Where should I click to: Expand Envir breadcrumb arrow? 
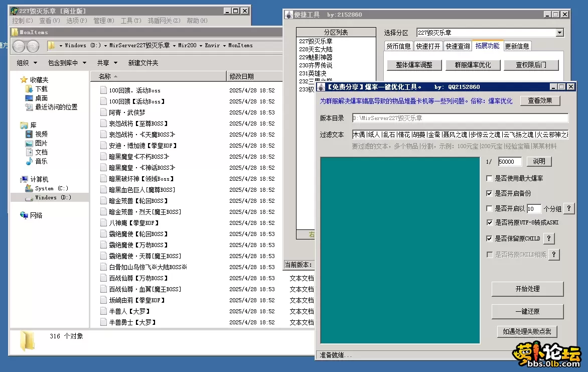pyautogui.click(x=225, y=45)
